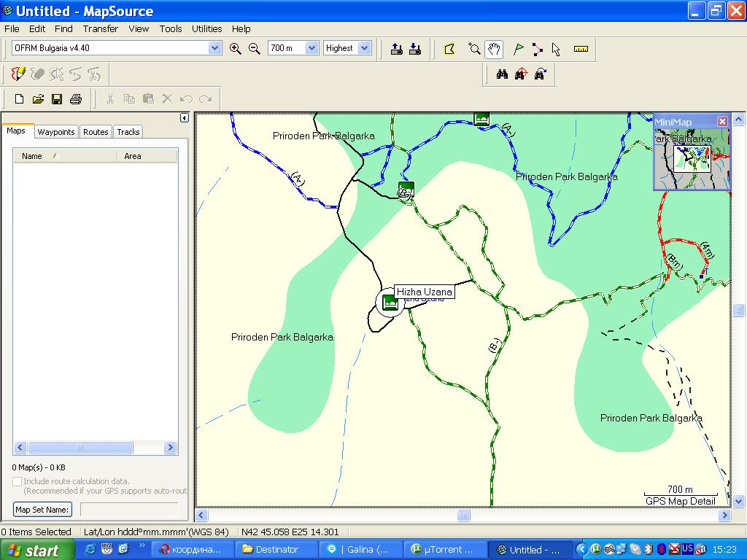Open the Utilities menu

coord(206,29)
